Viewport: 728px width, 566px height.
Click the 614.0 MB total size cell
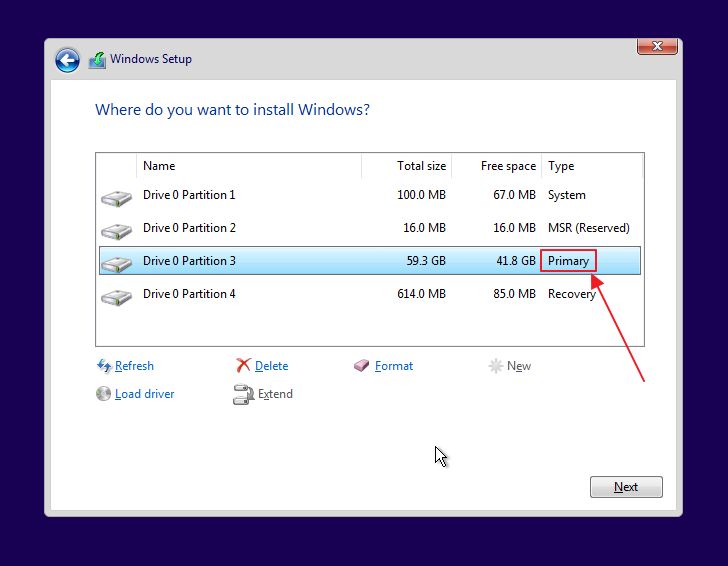pyautogui.click(x=421, y=294)
